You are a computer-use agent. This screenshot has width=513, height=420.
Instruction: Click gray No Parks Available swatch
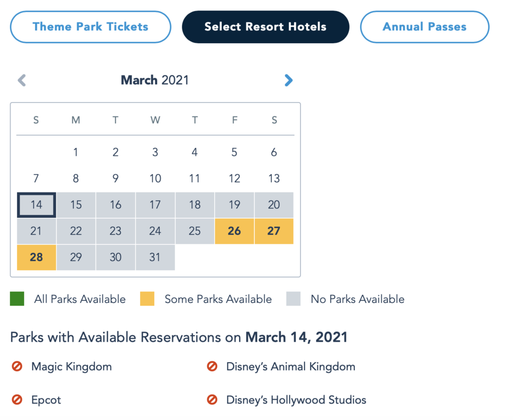point(294,299)
